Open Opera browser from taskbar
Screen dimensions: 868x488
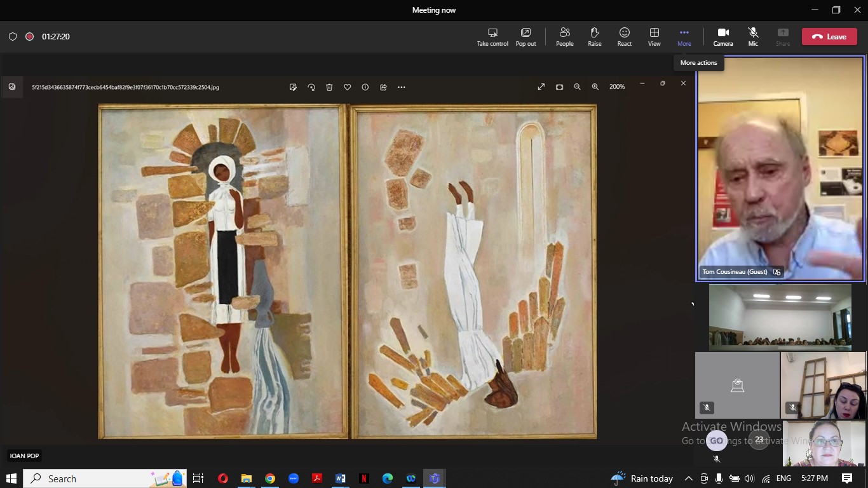222,478
